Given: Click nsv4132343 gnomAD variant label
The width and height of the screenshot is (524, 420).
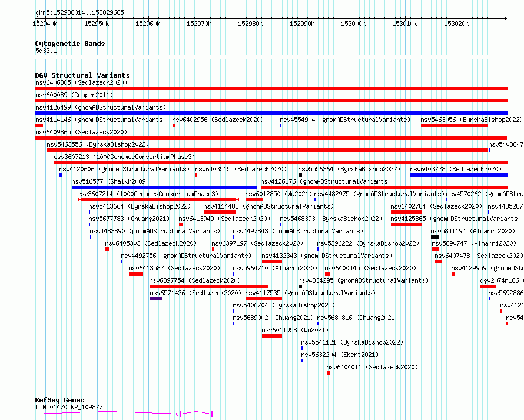Looking at the screenshot, I should (327, 256).
